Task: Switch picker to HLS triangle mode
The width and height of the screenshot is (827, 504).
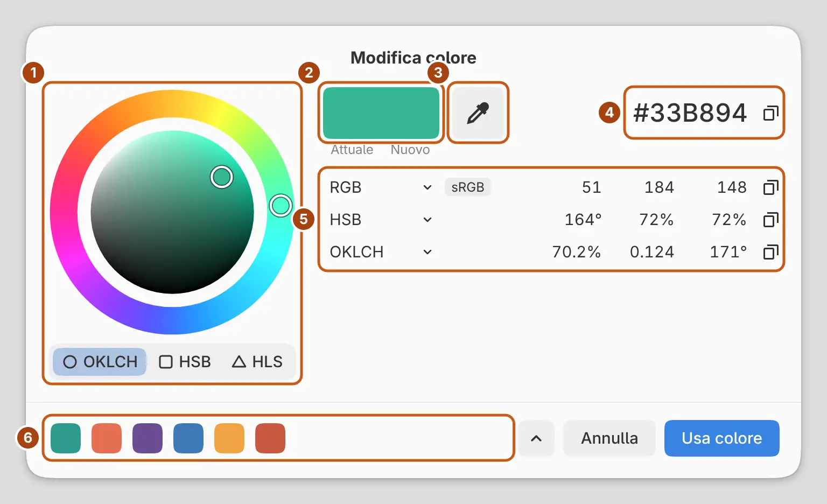Action: click(257, 362)
